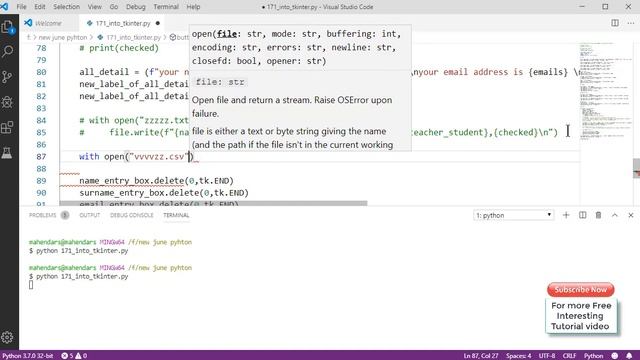Open the Edit menu
This screenshot has width=640, height=360.
(x=40, y=7)
